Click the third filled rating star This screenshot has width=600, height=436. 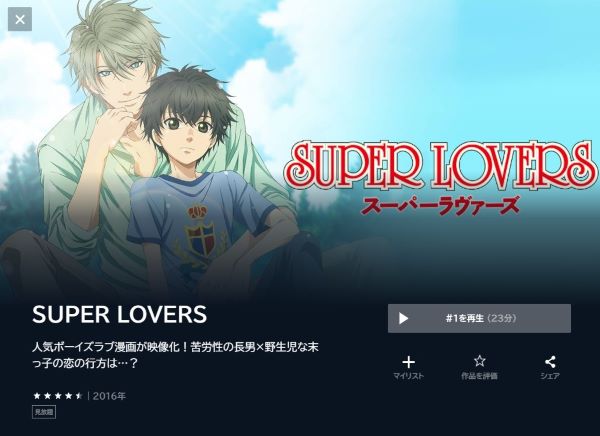coord(58,396)
